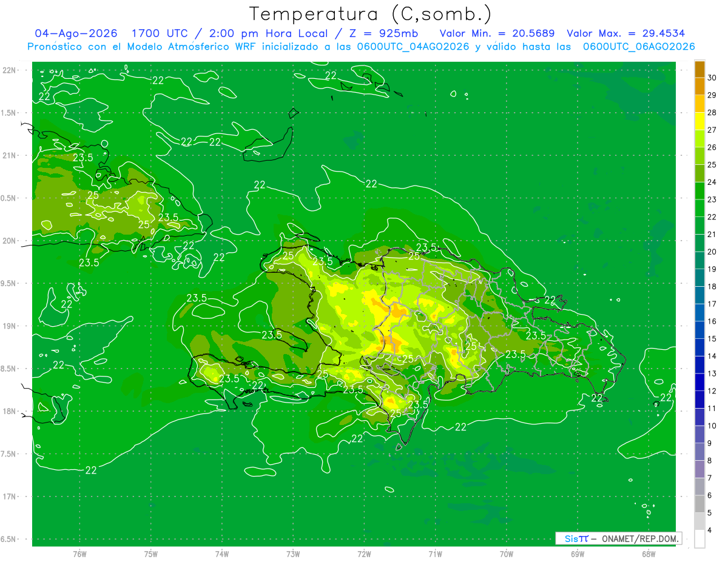The image size is (728, 562).
Task: Click the "70W" longitude axis label
Action: pos(507,554)
